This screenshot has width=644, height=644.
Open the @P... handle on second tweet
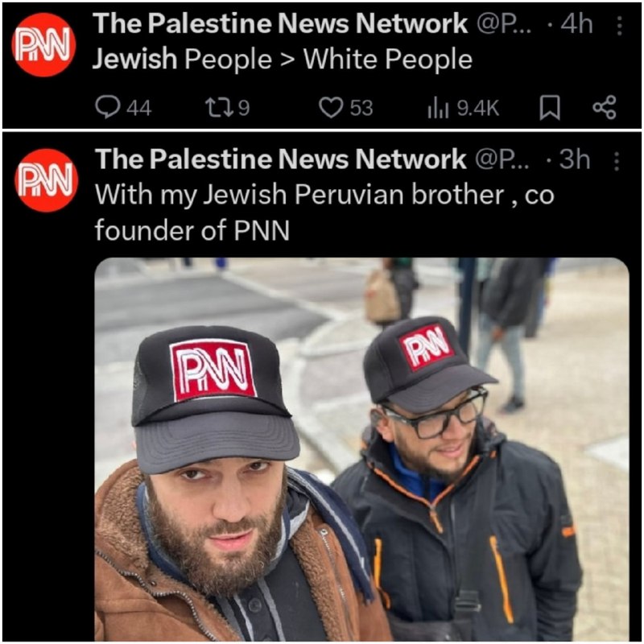tap(502, 160)
